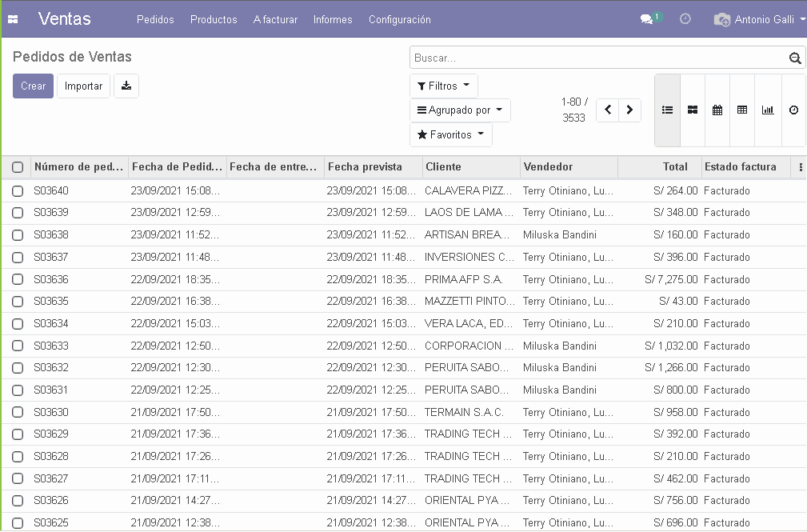Expand the Filtros dropdown

pyautogui.click(x=444, y=86)
